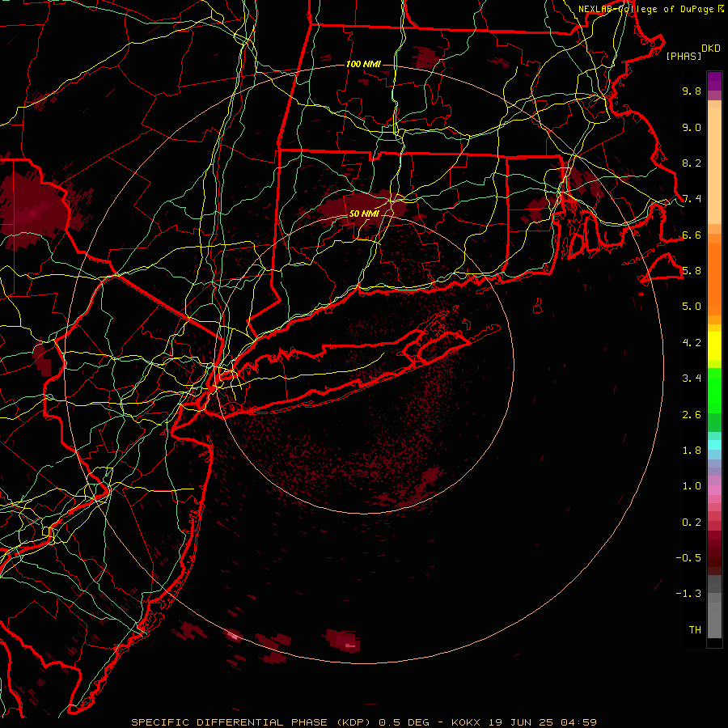Click the 9.8 scale value
The width and height of the screenshot is (728, 728).
[x=692, y=91]
